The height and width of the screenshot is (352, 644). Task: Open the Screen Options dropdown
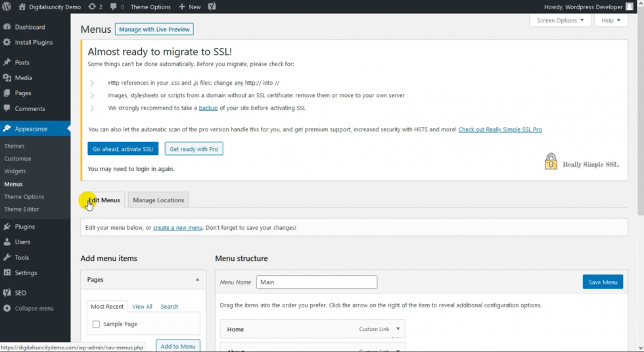point(560,20)
